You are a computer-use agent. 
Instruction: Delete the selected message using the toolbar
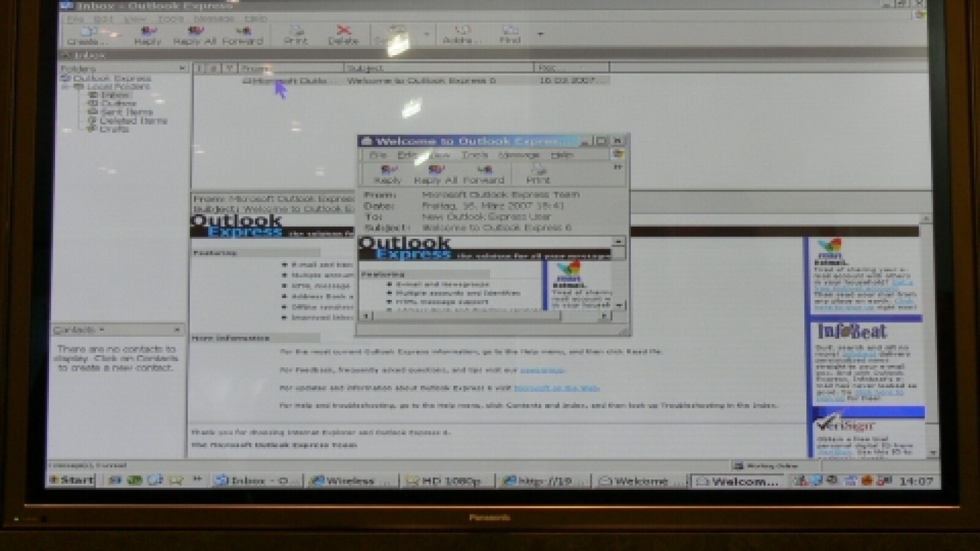(x=343, y=35)
